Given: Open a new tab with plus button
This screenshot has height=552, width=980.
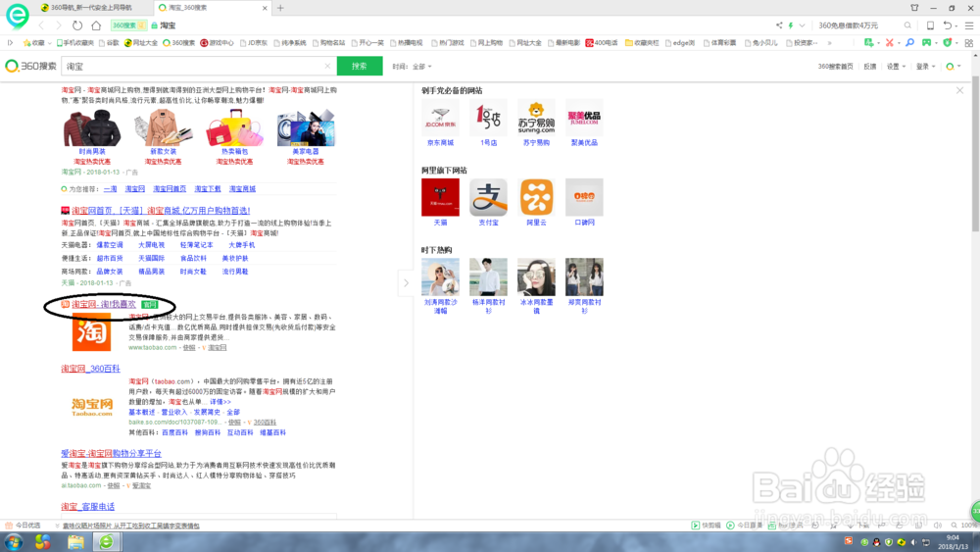Looking at the screenshot, I should tap(280, 8).
